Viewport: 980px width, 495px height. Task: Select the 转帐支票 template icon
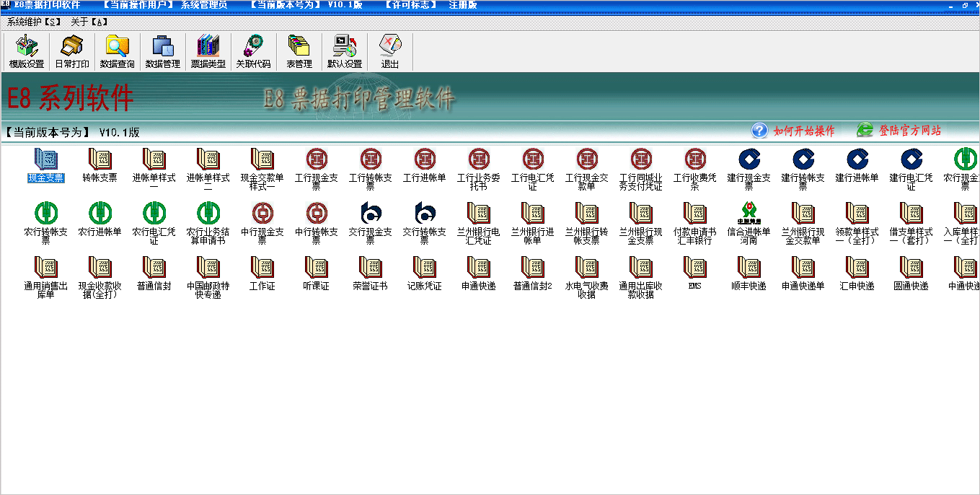coord(100,165)
